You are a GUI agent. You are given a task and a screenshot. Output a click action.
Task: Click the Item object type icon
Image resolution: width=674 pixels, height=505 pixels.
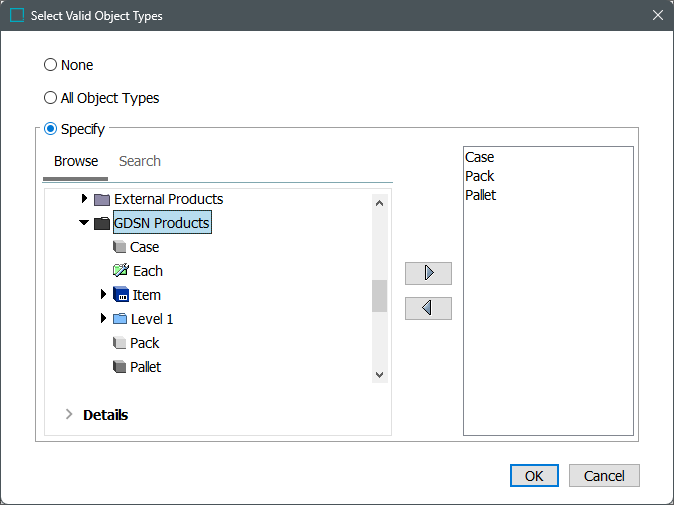[x=120, y=295]
